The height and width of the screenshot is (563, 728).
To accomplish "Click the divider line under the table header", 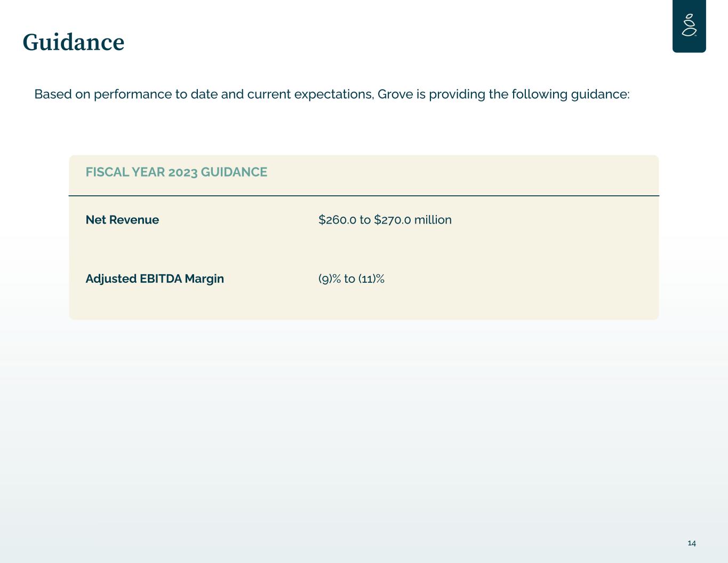I will (x=364, y=196).
